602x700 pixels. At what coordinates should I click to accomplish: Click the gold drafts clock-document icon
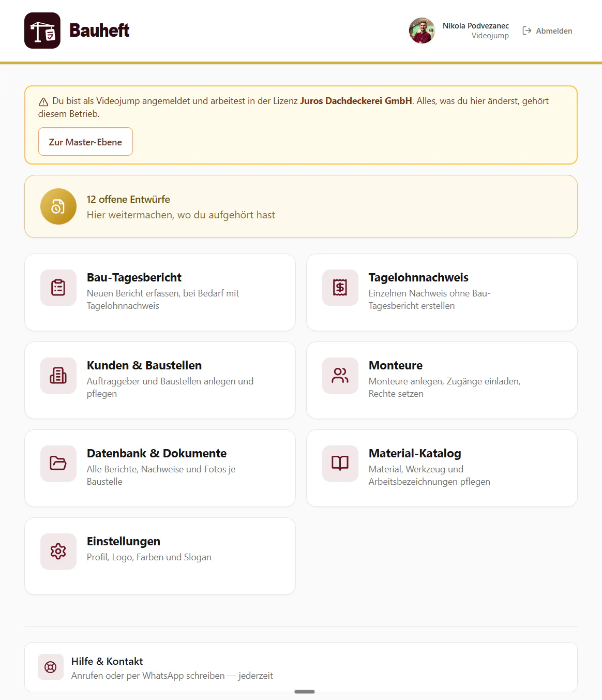pos(58,206)
